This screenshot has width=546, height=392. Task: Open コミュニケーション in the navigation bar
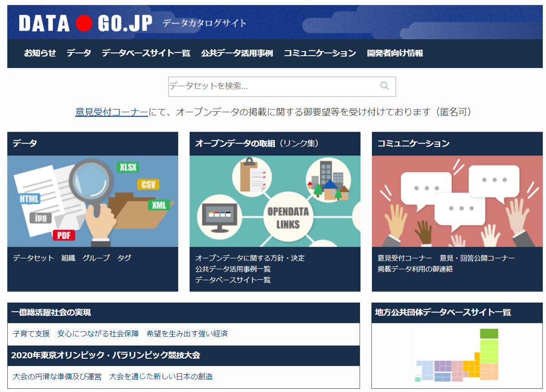click(x=319, y=53)
